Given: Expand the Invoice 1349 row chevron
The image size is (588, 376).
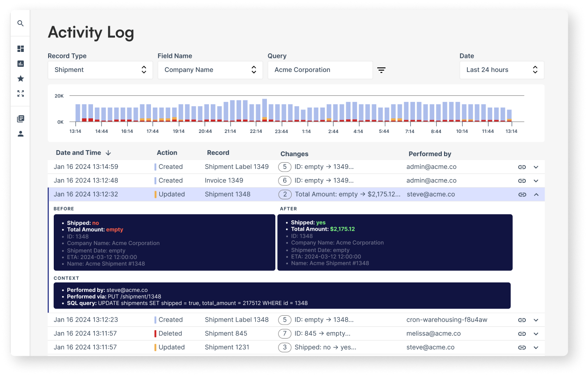Looking at the screenshot, I should [536, 181].
